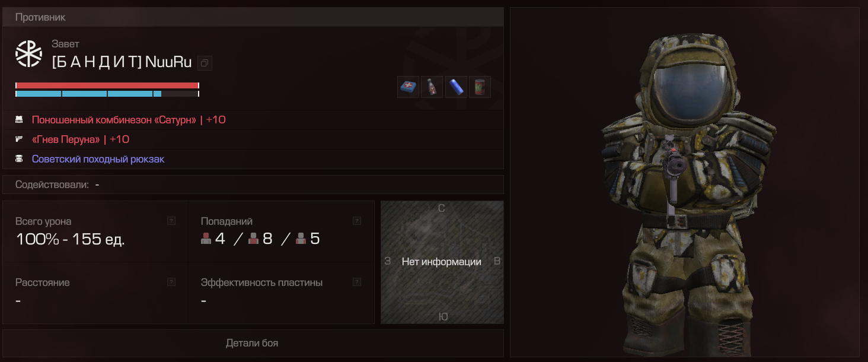Click the head hits icon showing 4
868x362 pixels.
pos(206,239)
